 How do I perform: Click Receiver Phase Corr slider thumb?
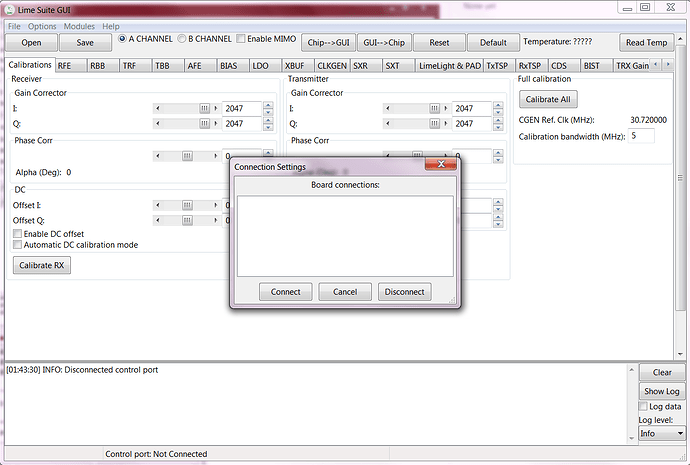(x=187, y=156)
